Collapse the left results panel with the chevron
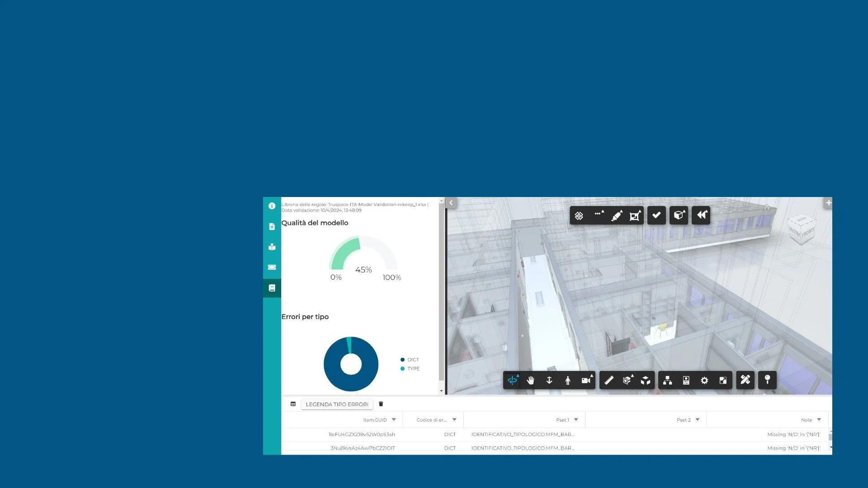868x488 pixels. (451, 203)
